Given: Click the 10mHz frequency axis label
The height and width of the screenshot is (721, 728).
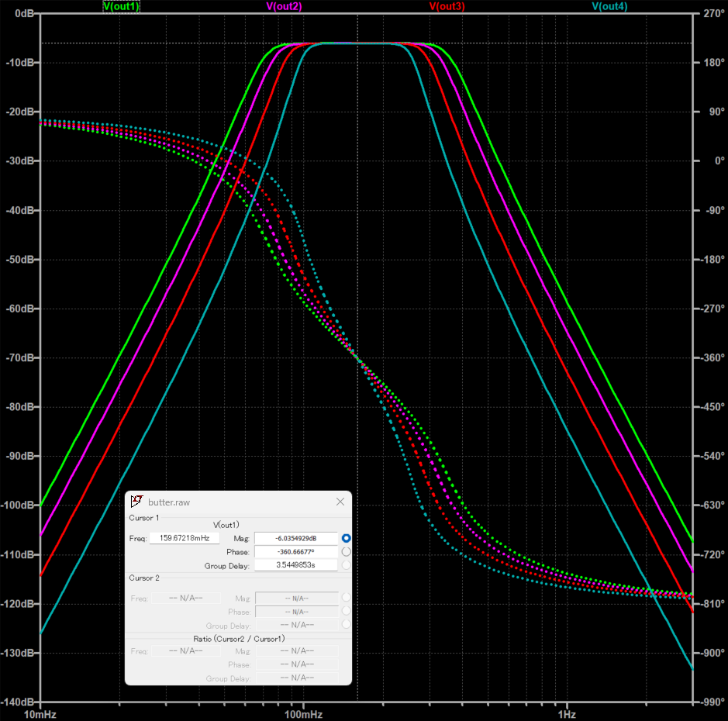Looking at the screenshot, I should [40, 715].
